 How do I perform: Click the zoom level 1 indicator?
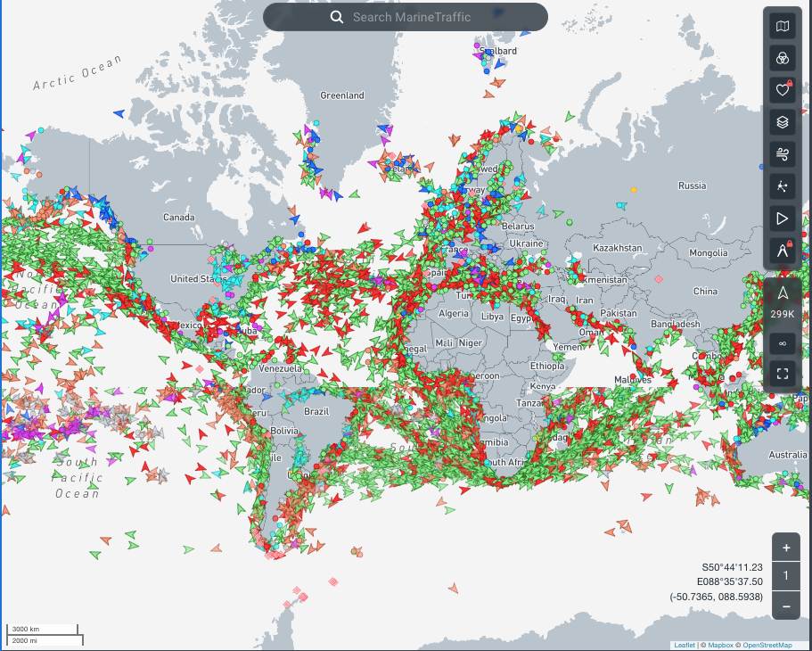click(786, 576)
